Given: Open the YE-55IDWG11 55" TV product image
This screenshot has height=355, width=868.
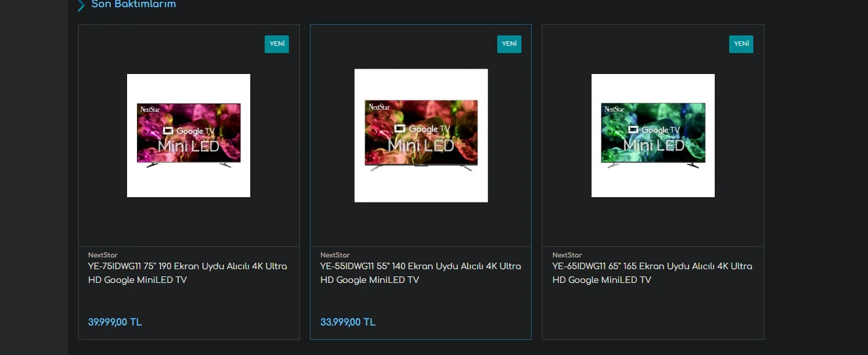Looking at the screenshot, I should pyautogui.click(x=421, y=136).
